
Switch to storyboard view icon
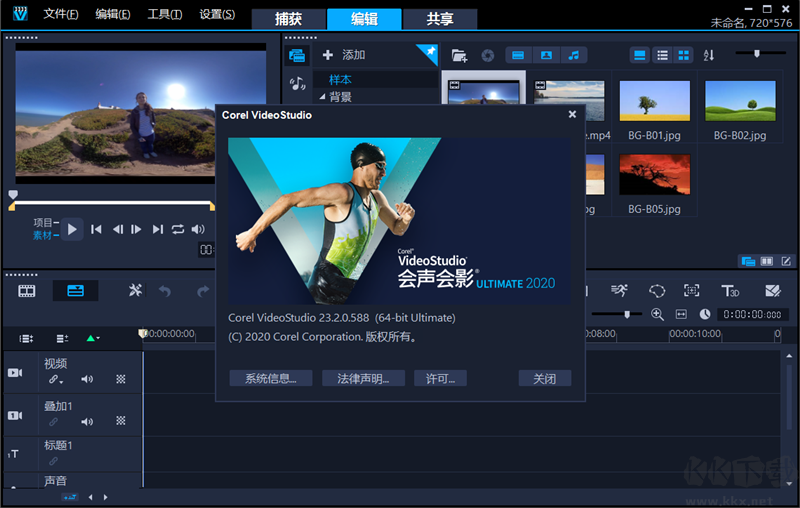click(27, 291)
